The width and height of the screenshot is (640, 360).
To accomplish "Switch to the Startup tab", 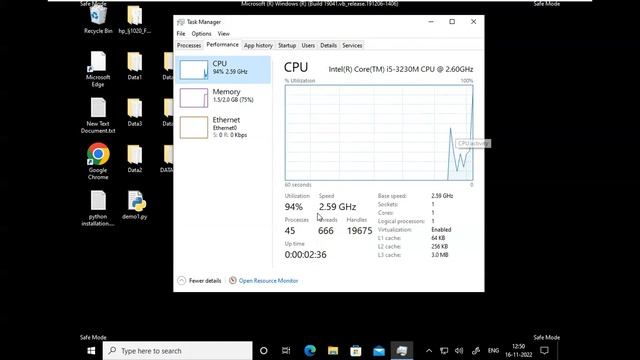I will point(287,45).
